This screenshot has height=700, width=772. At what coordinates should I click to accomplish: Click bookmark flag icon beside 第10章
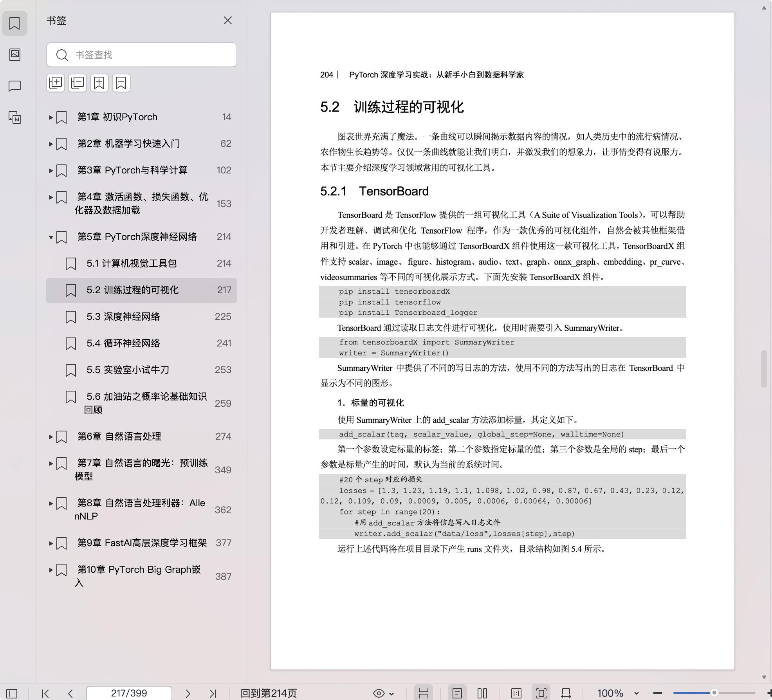coord(61,570)
